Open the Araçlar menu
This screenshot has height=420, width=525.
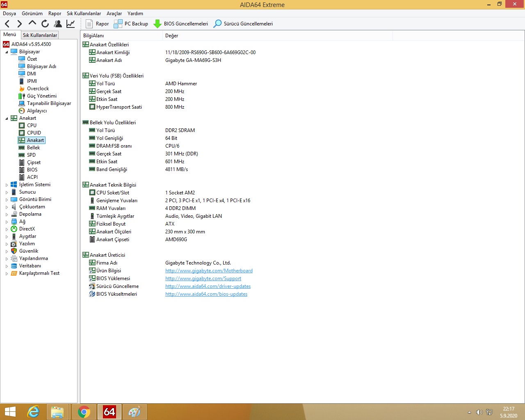tap(114, 14)
